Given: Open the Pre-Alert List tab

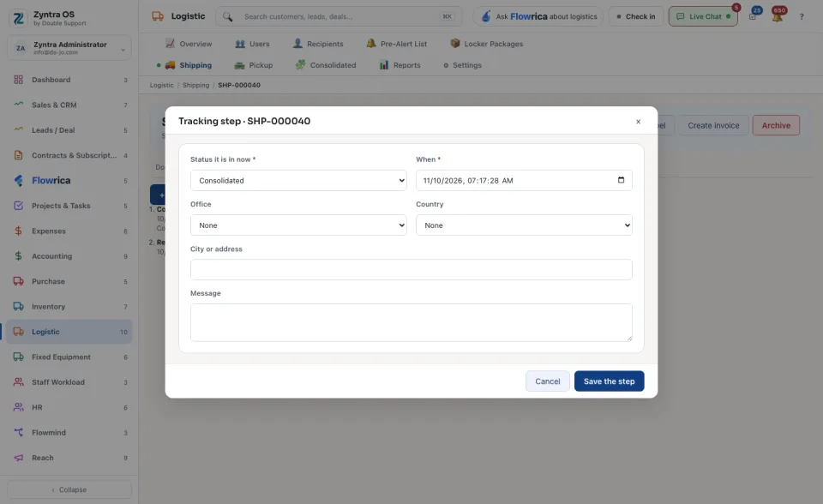Looking at the screenshot, I should pyautogui.click(x=397, y=44).
